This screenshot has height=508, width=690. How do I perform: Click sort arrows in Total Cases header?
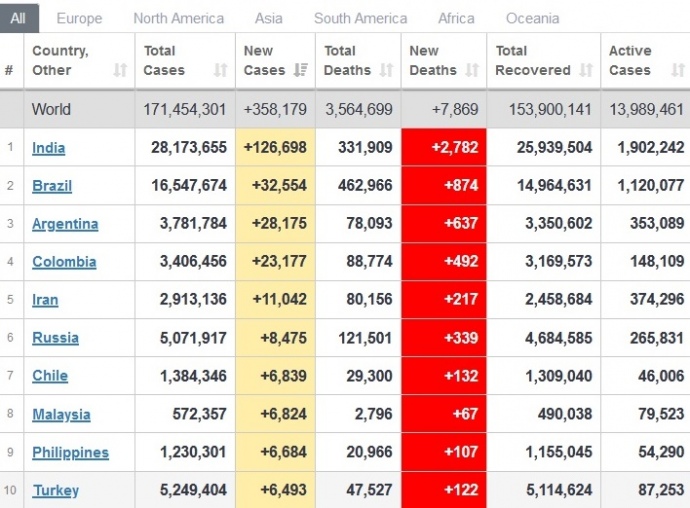[221, 70]
